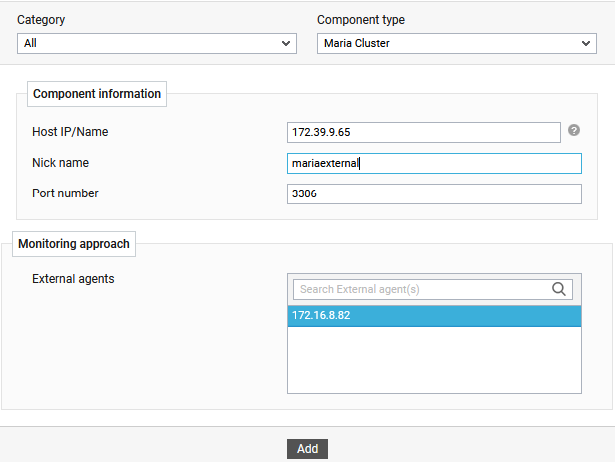Open the Category dropdown showing All
The image size is (615, 462).
click(x=157, y=44)
